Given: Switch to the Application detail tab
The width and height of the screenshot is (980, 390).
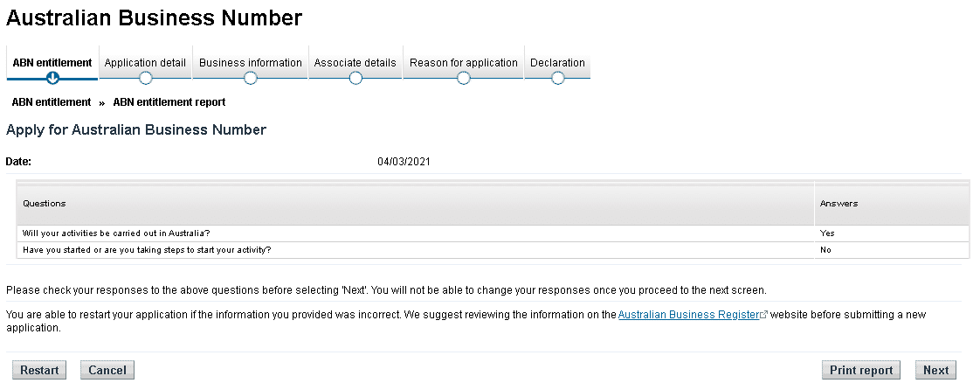Looking at the screenshot, I should click(145, 62).
